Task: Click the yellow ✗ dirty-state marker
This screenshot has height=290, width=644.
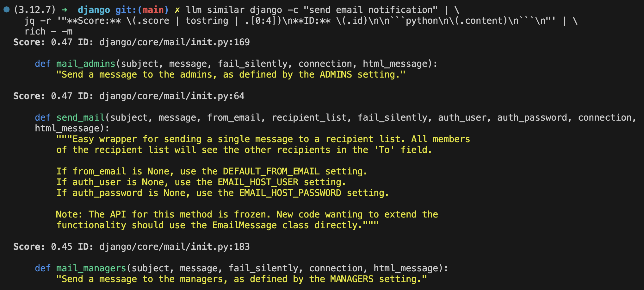Action: pos(177,10)
